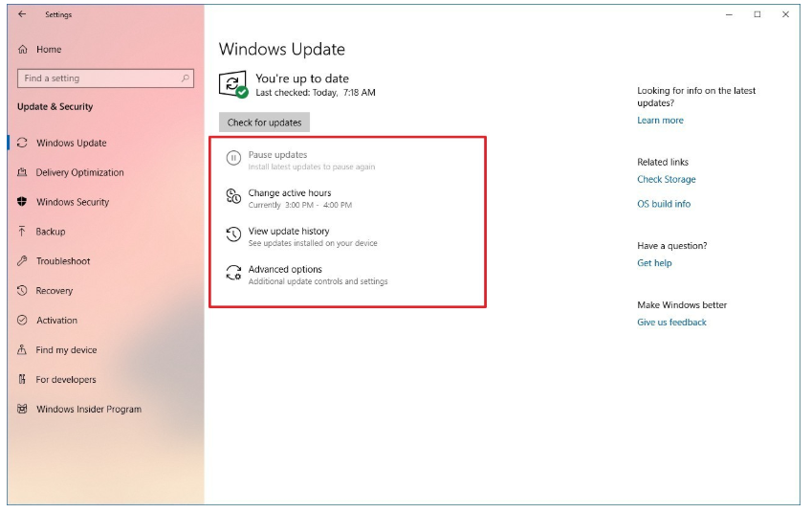Select Troubleshoot in the sidebar
The width and height of the screenshot is (812, 513).
63,261
